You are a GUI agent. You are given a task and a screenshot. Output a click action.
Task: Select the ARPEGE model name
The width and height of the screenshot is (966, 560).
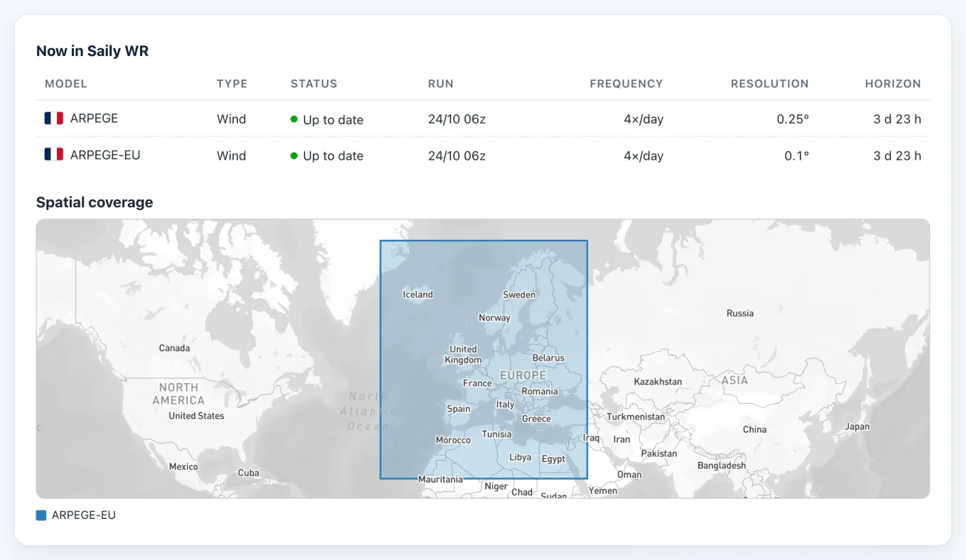(x=94, y=119)
